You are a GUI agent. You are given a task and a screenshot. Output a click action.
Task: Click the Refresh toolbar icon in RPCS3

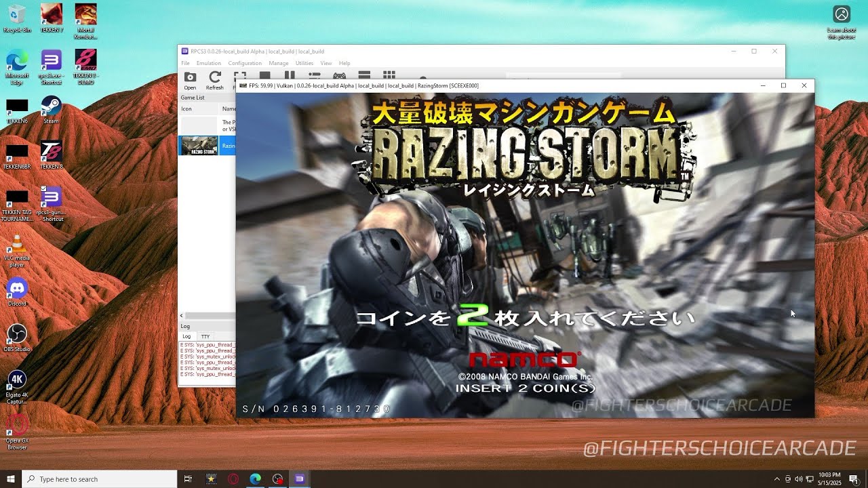(215, 81)
